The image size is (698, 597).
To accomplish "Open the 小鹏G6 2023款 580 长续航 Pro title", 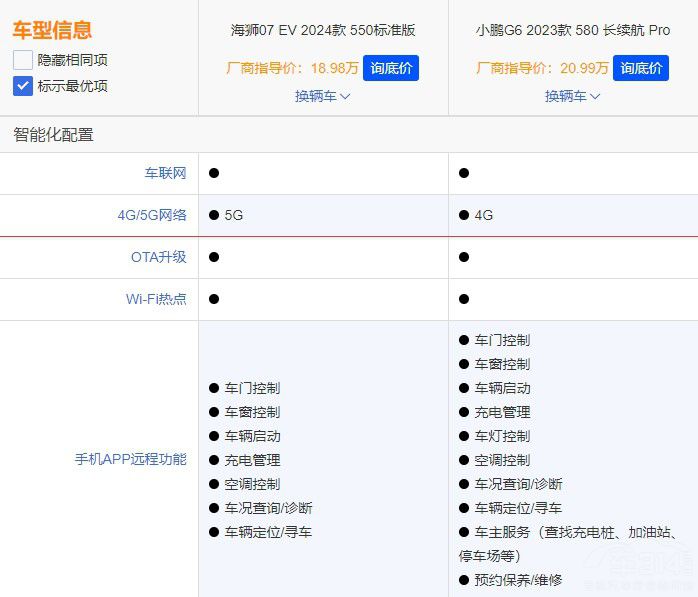I will pyautogui.click(x=573, y=30).
